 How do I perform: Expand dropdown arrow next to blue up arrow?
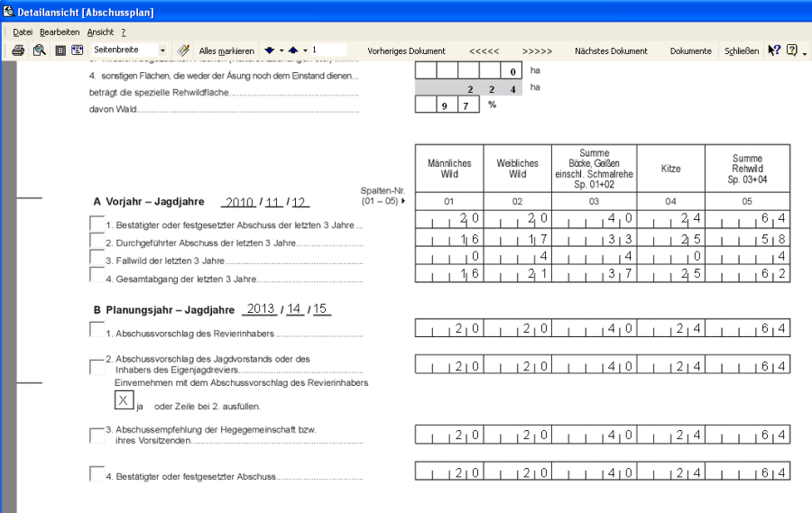pos(304,50)
